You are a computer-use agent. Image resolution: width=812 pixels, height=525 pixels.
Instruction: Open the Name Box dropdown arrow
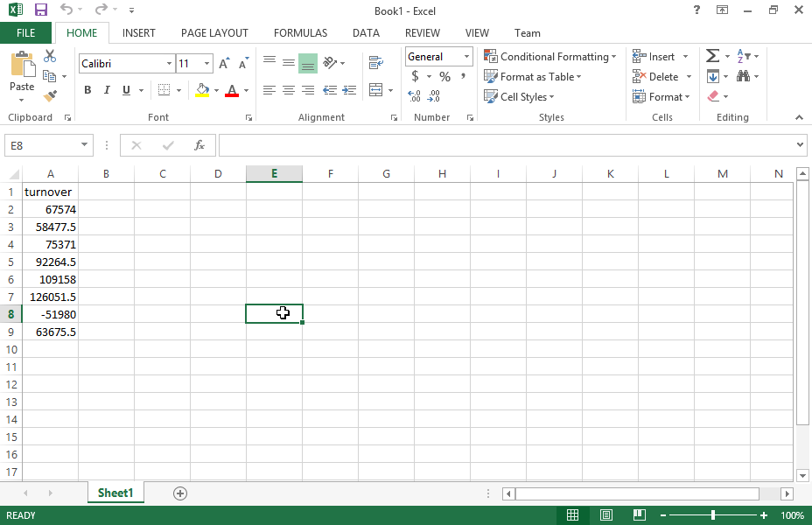[85, 145]
